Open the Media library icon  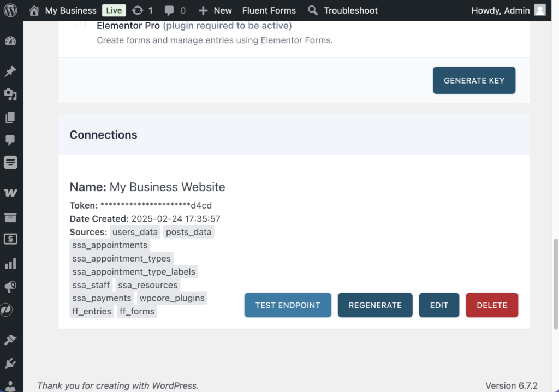pos(10,94)
